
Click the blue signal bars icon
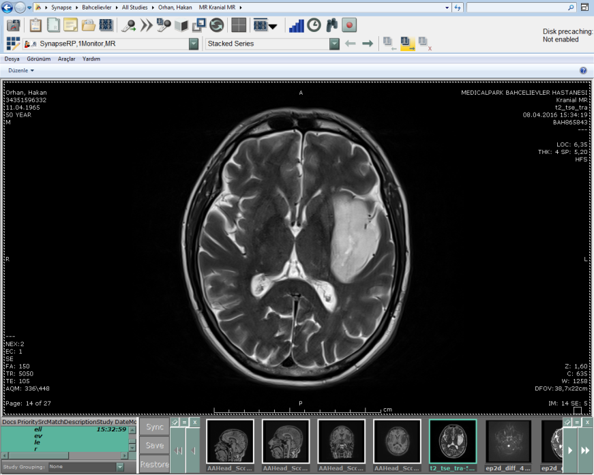click(296, 26)
